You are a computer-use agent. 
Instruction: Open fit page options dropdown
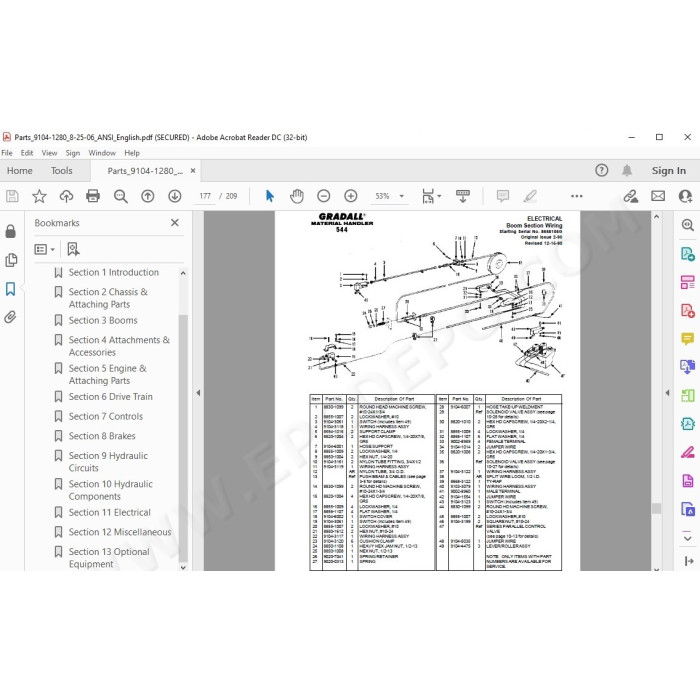(x=431, y=196)
